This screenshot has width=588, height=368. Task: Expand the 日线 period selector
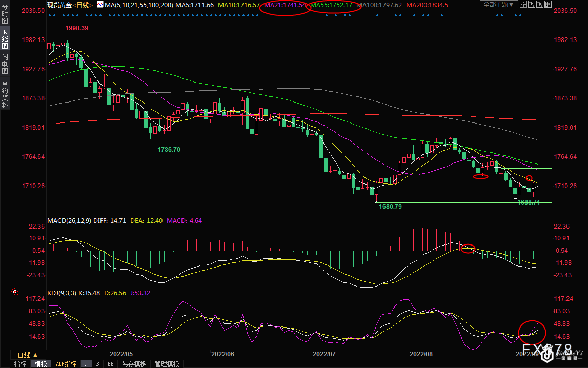point(27,355)
